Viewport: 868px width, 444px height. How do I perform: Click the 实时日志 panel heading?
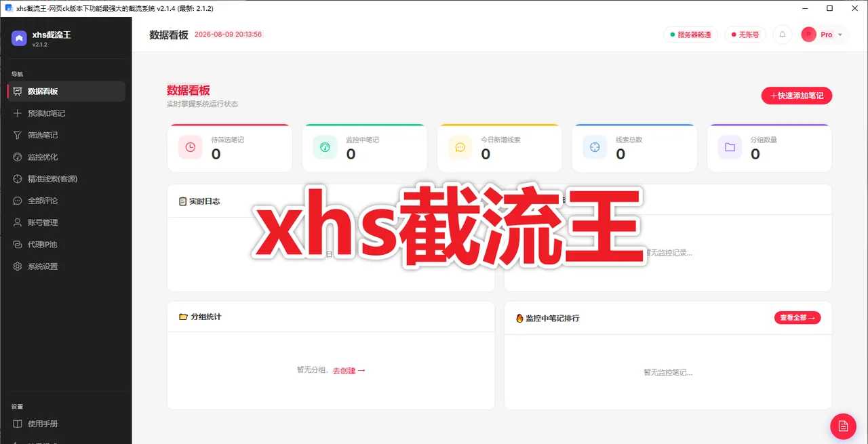point(204,201)
